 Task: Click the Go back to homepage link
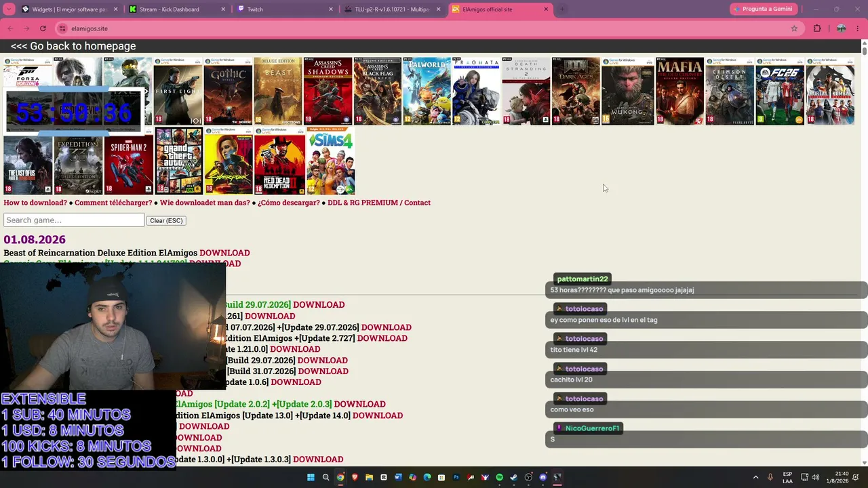(x=73, y=46)
